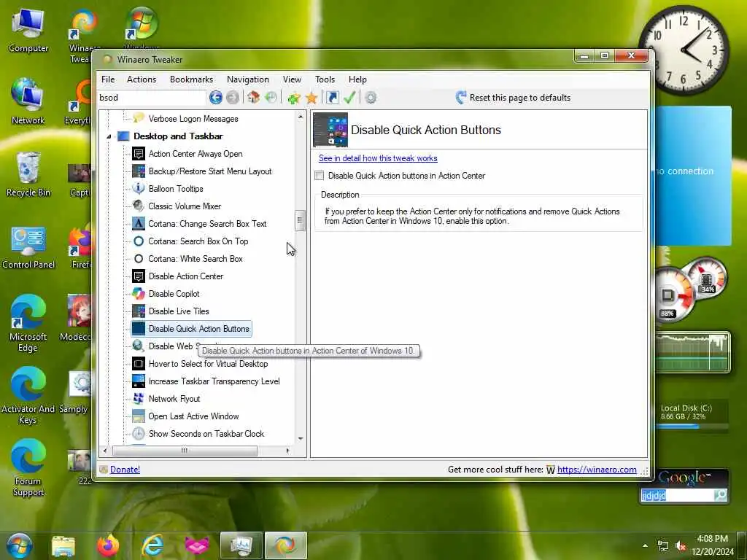Click the search box containing bsod

pyautogui.click(x=152, y=98)
